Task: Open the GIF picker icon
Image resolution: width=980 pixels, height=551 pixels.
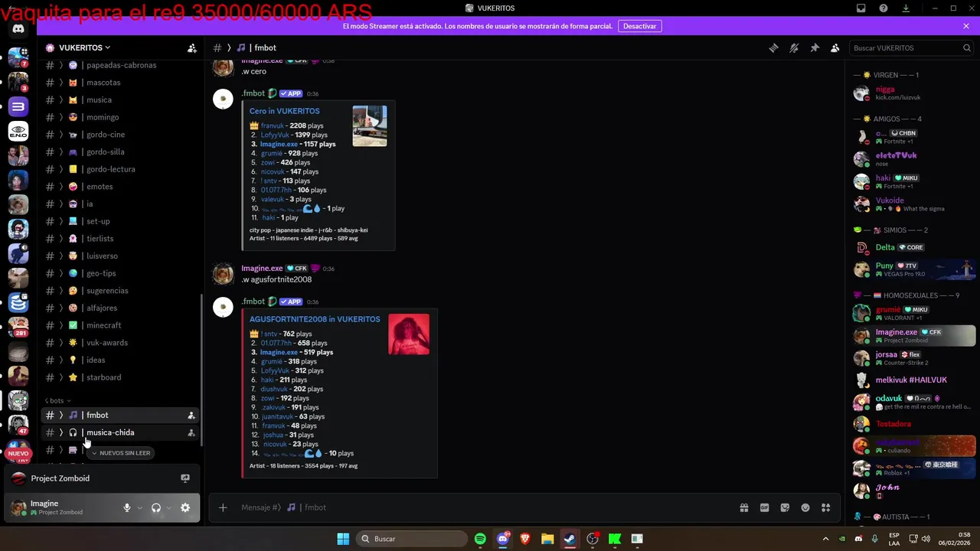Action: coord(764,507)
